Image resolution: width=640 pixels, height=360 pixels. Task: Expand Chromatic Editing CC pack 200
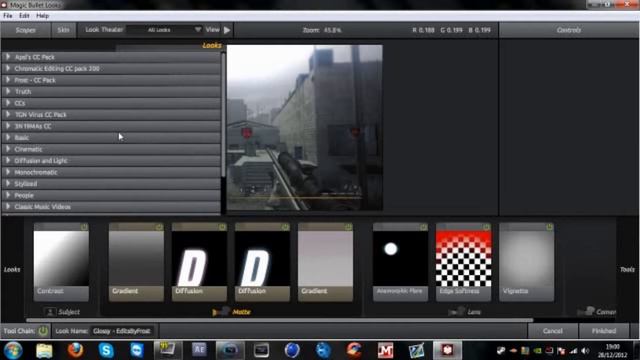(8, 68)
